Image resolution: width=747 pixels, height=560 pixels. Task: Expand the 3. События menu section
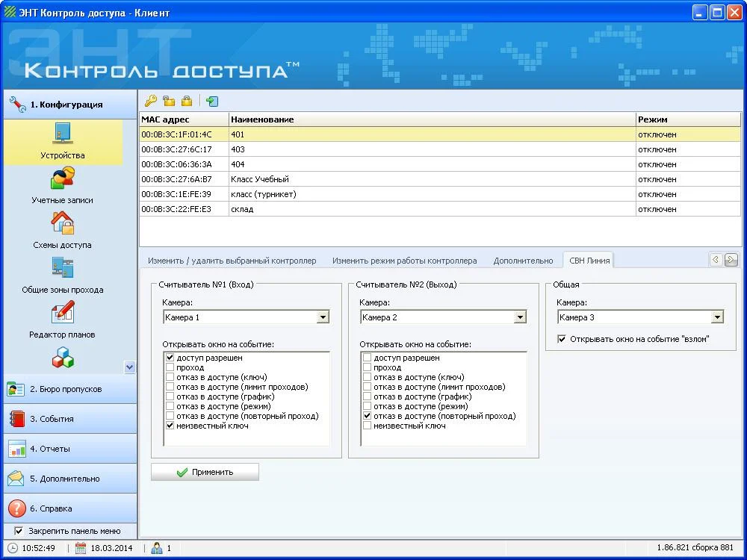[x=69, y=419]
